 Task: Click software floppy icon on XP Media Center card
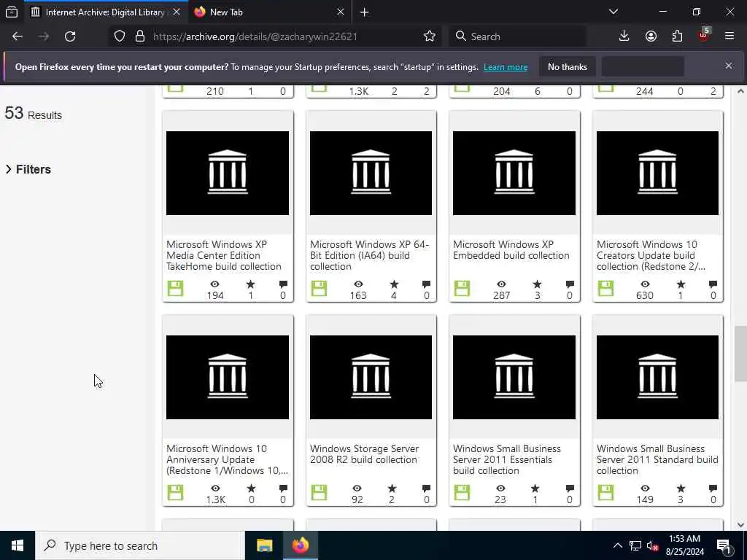coord(175,289)
